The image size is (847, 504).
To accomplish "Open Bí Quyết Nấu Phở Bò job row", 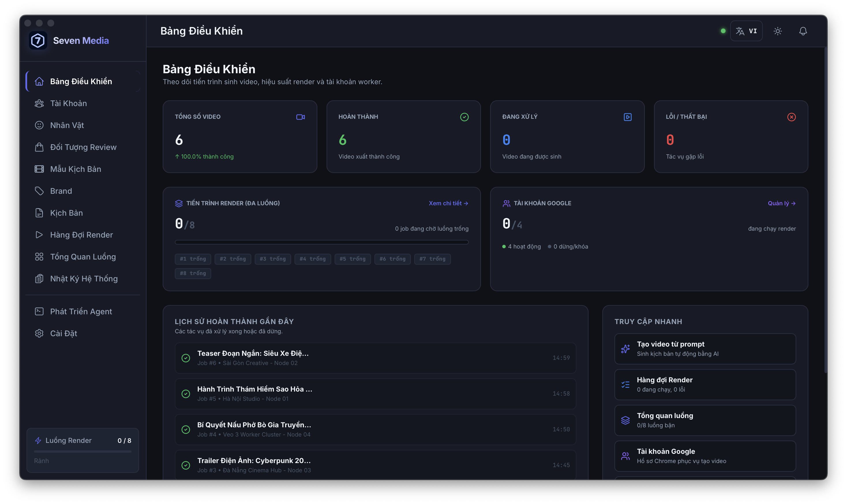I will tap(375, 430).
